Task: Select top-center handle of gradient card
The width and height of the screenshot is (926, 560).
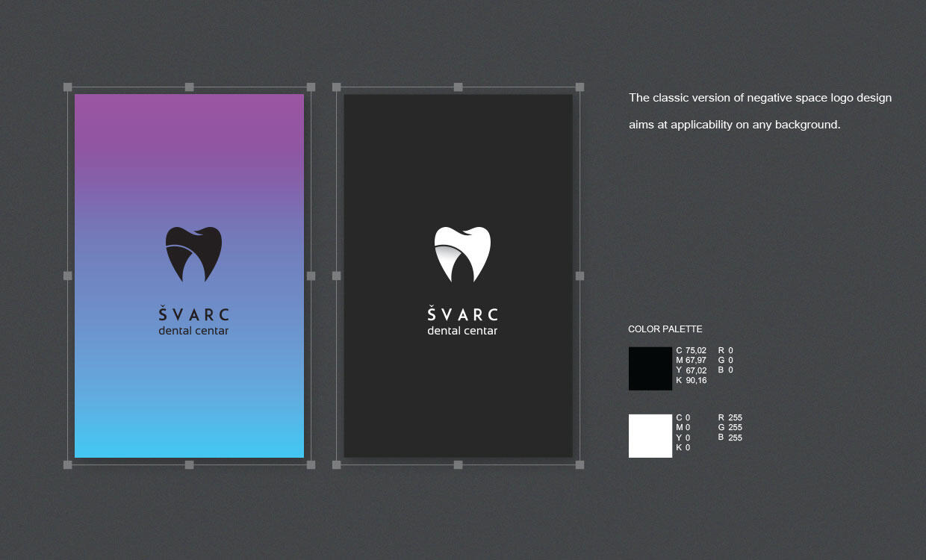Action: tap(189, 87)
